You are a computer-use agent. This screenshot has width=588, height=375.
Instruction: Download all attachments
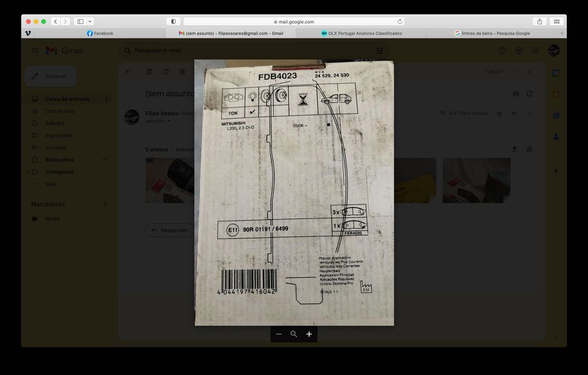pos(514,149)
